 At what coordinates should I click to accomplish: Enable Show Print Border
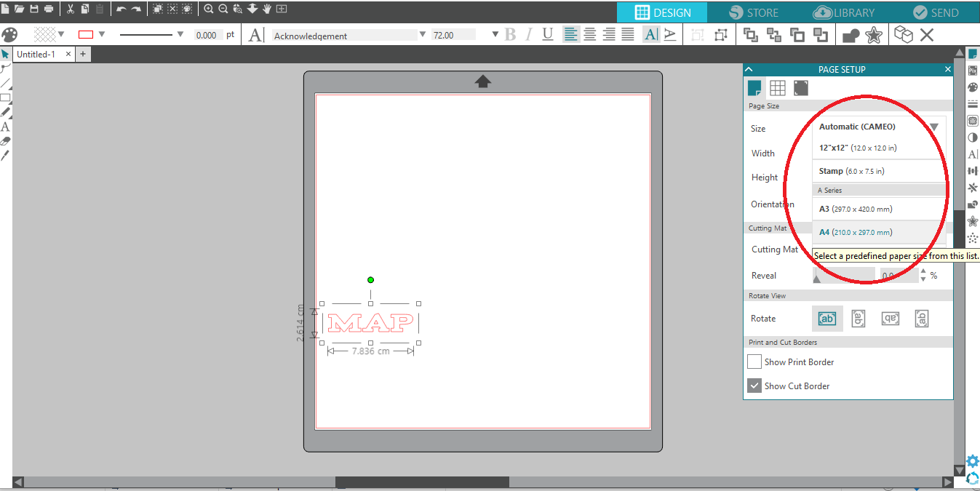(754, 362)
